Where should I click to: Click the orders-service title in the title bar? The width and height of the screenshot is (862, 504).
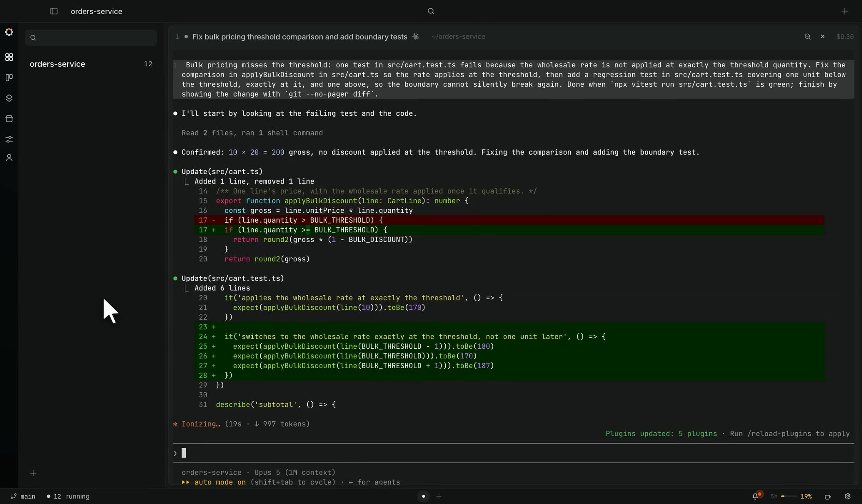coord(96,11)
